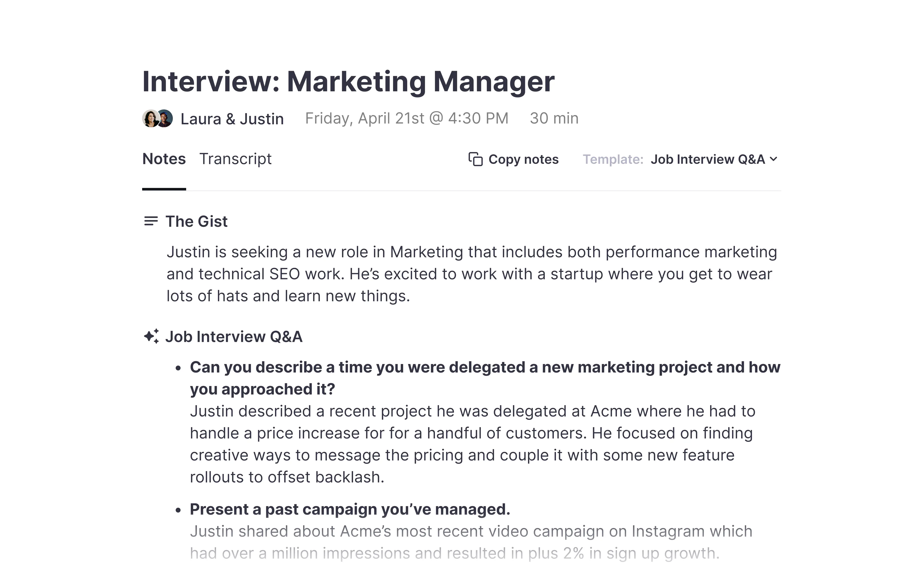
Task: Click the Template: label
Action: [613, 159]
